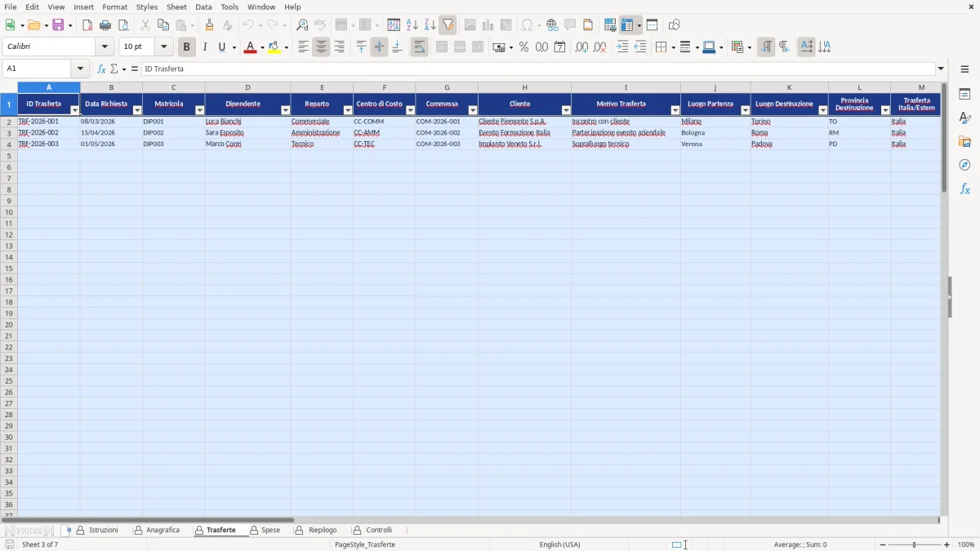
Task: Toggle Wrap Text
Action: [x=419, y=47]
